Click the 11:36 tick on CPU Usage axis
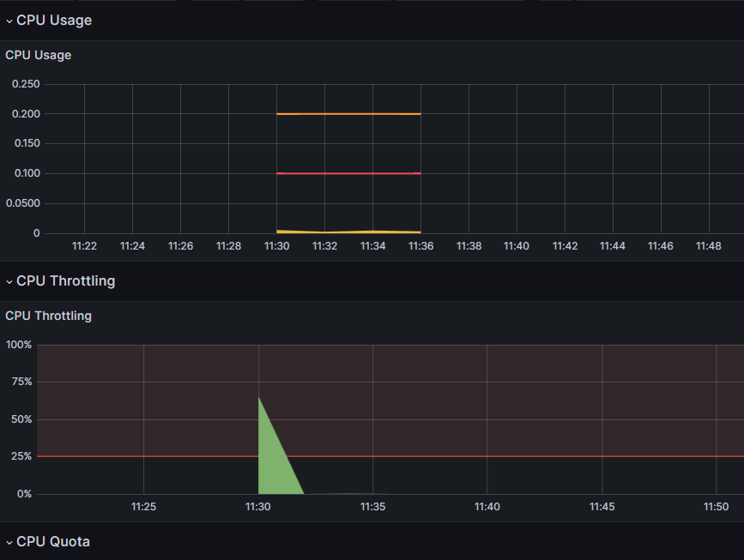 coord(420,246)
